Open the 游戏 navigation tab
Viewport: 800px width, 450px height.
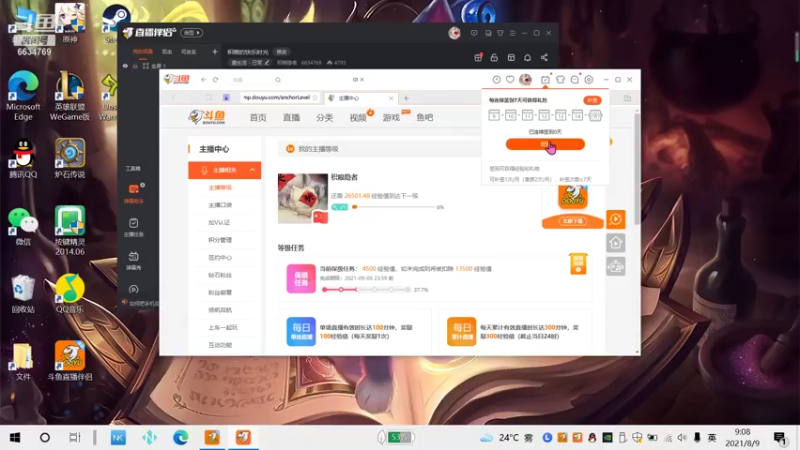click(x=391, y=117)
